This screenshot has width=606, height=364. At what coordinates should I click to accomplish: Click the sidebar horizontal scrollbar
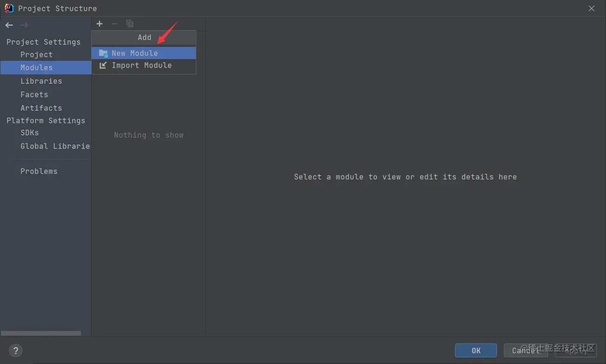click(x=41, y=333)
